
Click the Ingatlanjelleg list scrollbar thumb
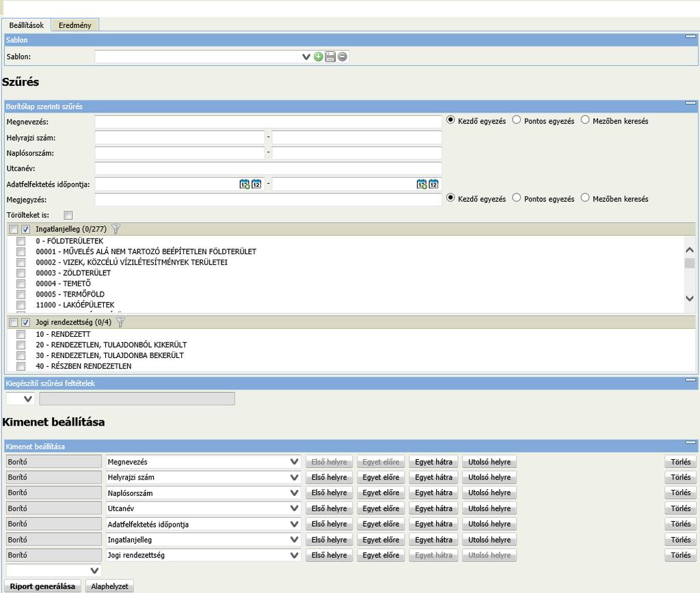[690, 263]
